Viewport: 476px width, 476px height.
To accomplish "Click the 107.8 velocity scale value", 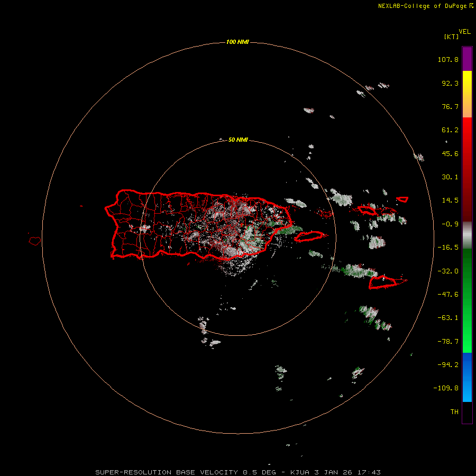I will pyautogui.click(x=448, y=59).
